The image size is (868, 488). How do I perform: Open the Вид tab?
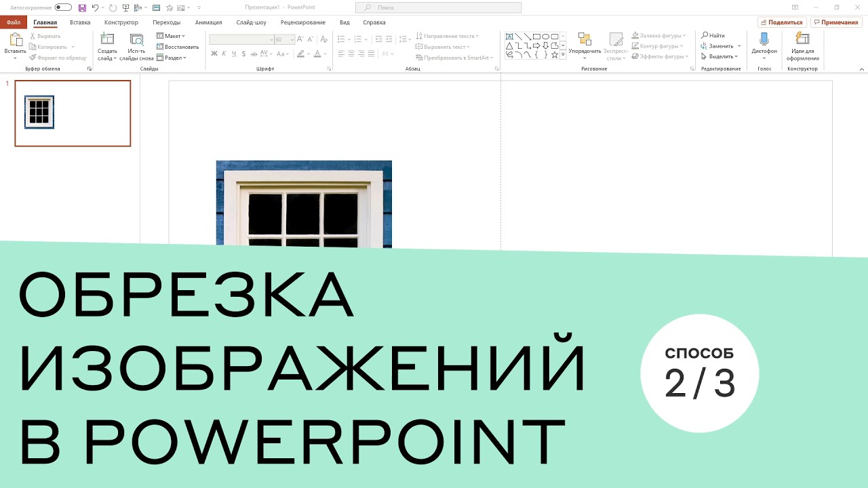point(344,22)
